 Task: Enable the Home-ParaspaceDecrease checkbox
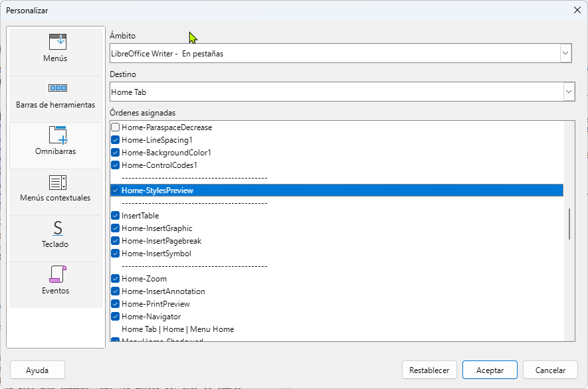116,127
